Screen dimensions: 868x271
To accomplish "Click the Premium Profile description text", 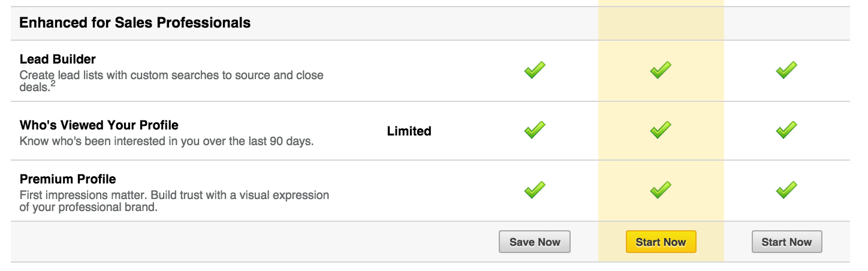I will (x=174, y=201).
